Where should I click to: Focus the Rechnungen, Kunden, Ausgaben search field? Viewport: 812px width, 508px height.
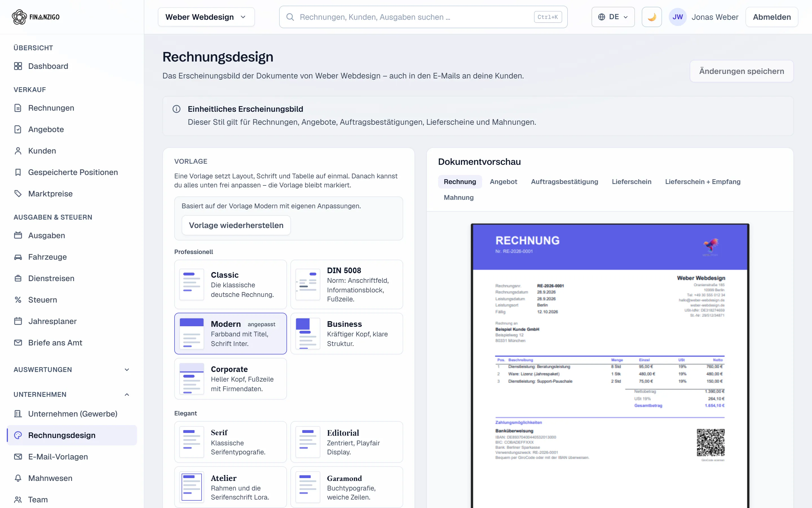point(423,17)
